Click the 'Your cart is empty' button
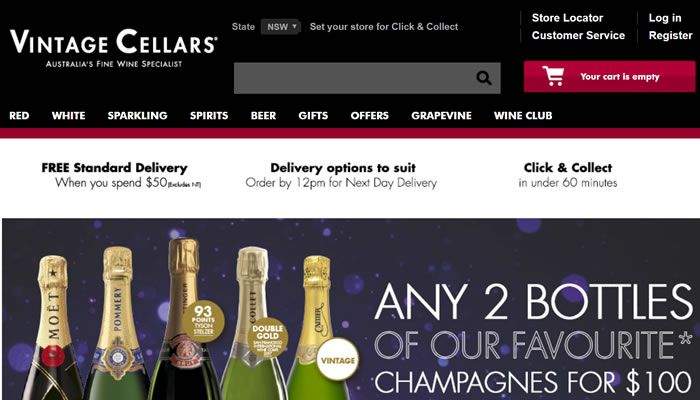Image resolution: width=700 pixels, height=400 pixels. pos(609,76)
